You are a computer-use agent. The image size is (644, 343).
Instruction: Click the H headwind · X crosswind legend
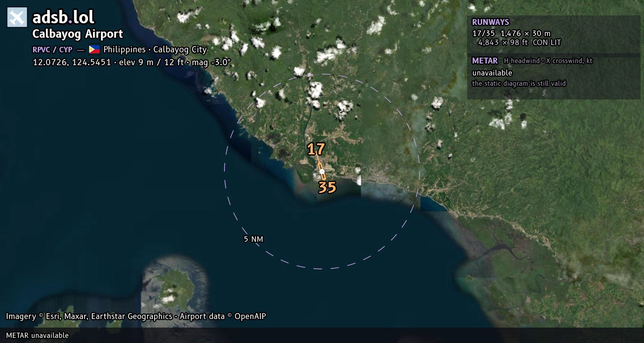[x=548, y=61]
